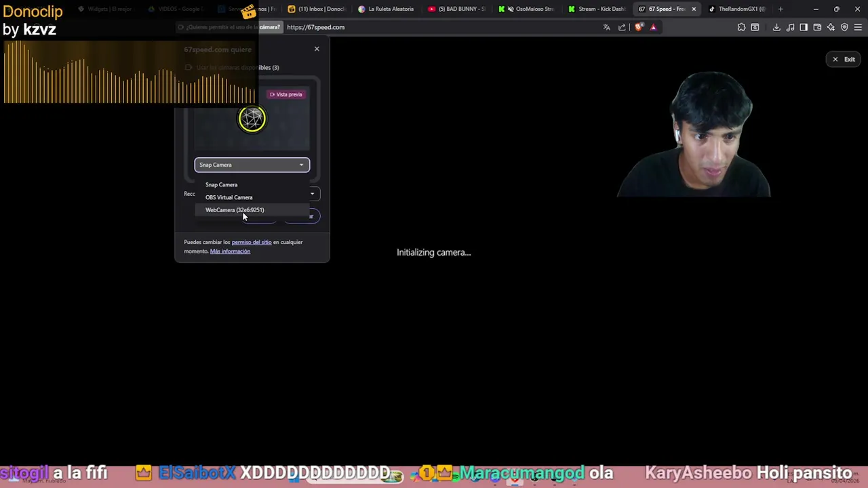Click the picture-in-picture icon beside extensions
The image size is (868, 488).
pyautogui.click(x=755, y=27)
